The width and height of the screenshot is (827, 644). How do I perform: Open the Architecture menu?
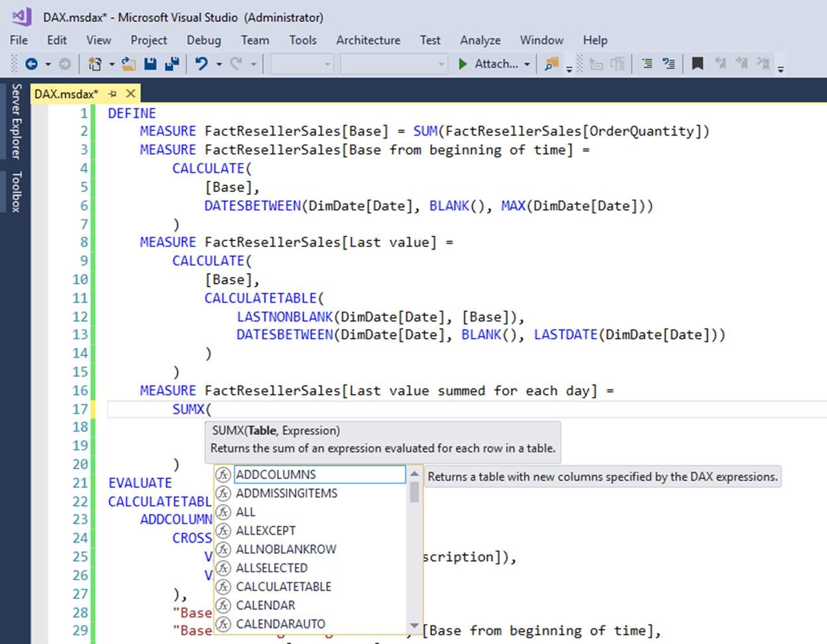point(368,40)
